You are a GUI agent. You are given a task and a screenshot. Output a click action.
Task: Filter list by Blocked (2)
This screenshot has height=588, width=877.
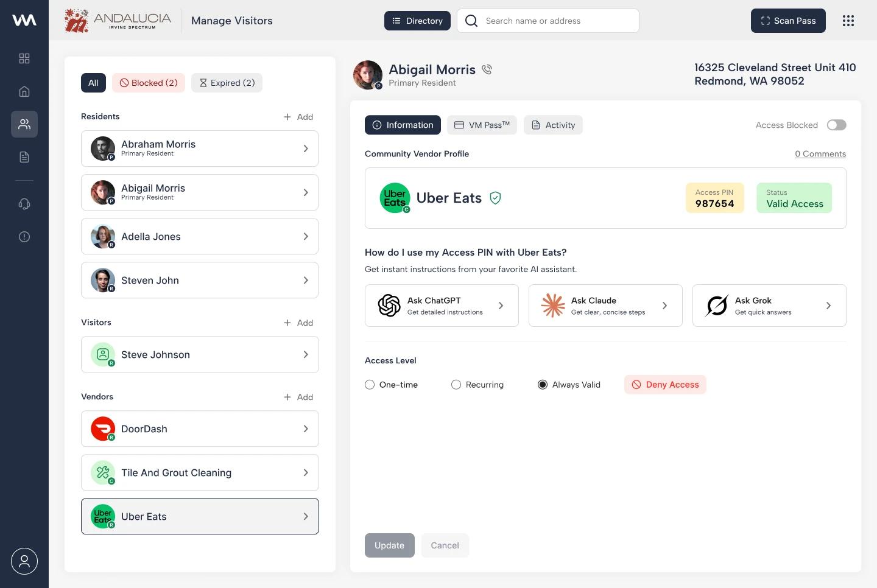tap(149, 83)
